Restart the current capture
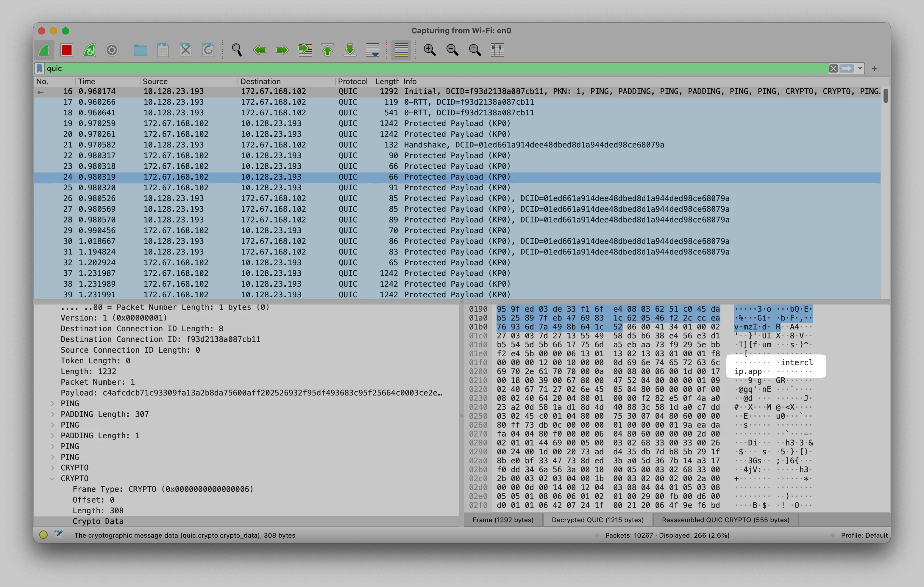Viewport: 924px width, 587px height. click(89, 50)
